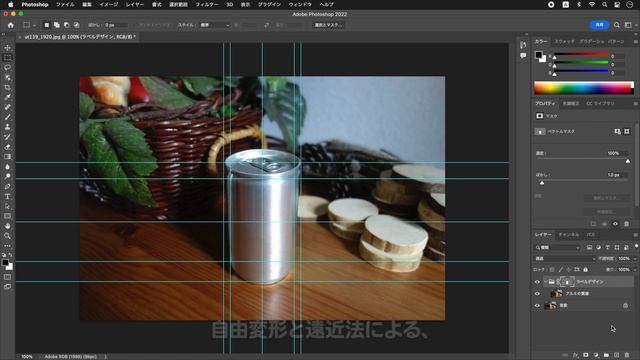Image resolution: width=640 pixels, height=360 pixels.
Task: Select the Zoom tool
Action: click(x=7, y=236)
